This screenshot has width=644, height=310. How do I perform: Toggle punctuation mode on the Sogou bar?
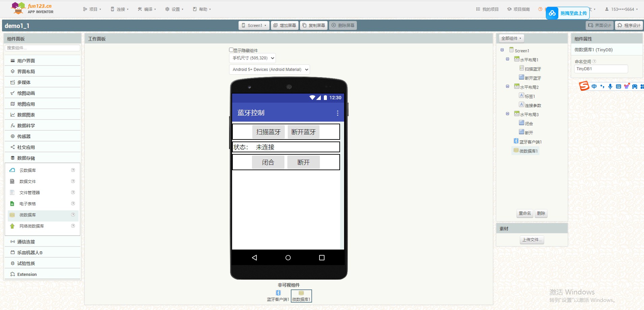(601, 86)
